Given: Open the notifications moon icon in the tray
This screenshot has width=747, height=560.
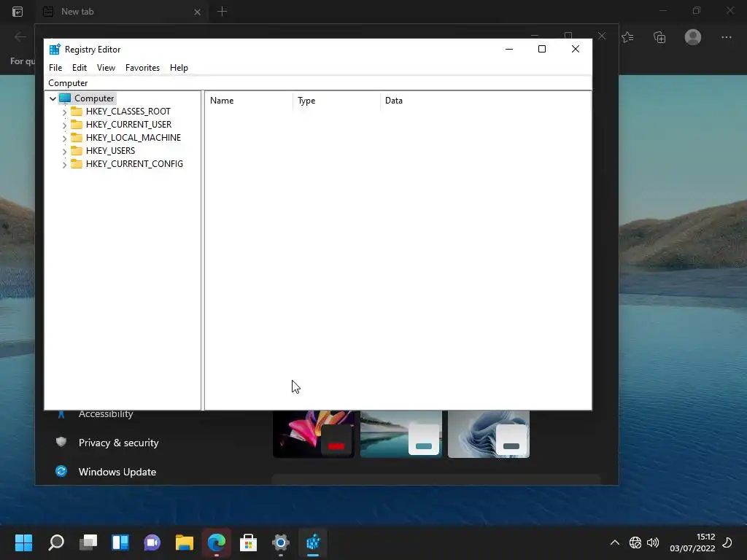Looking at the screenshot, I should [x=727, y=542].
